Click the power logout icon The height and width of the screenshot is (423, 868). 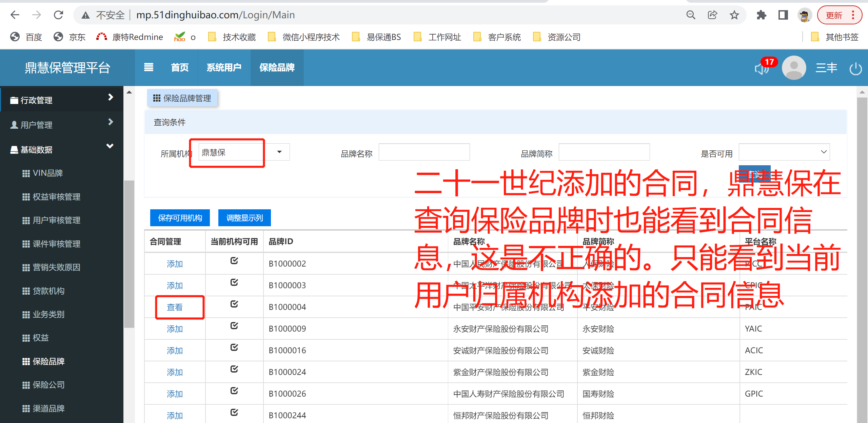pos(855,69)
